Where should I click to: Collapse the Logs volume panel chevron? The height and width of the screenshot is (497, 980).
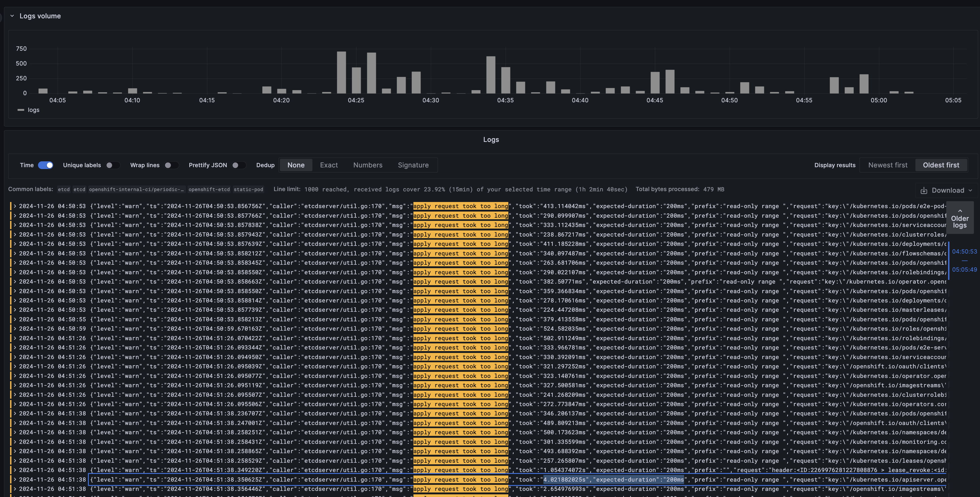click(x=12, y=16)
